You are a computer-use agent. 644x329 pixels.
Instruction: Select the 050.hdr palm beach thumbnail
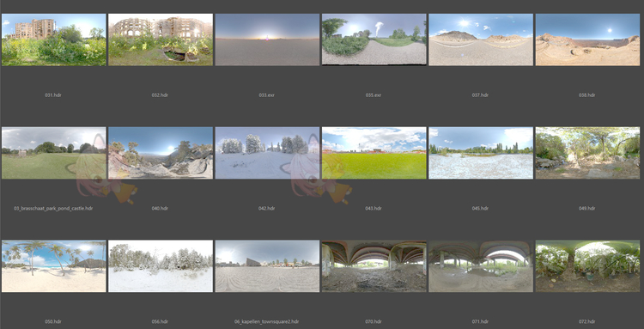pyautogui.click(x=54, y=266)
